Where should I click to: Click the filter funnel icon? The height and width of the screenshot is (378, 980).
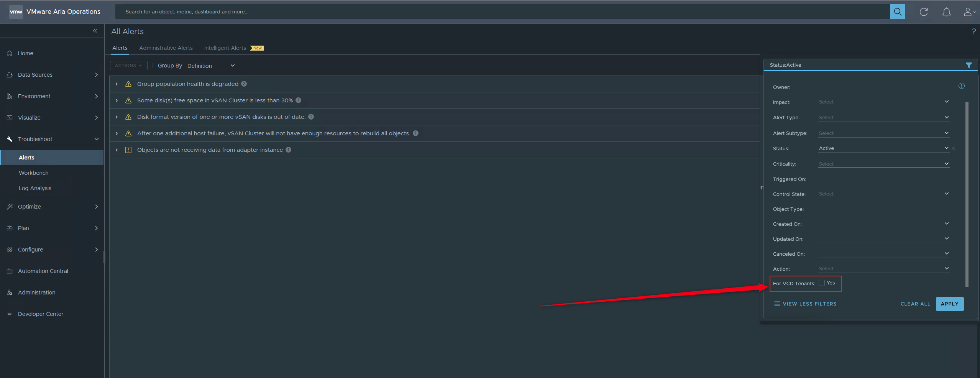[969, 65]
